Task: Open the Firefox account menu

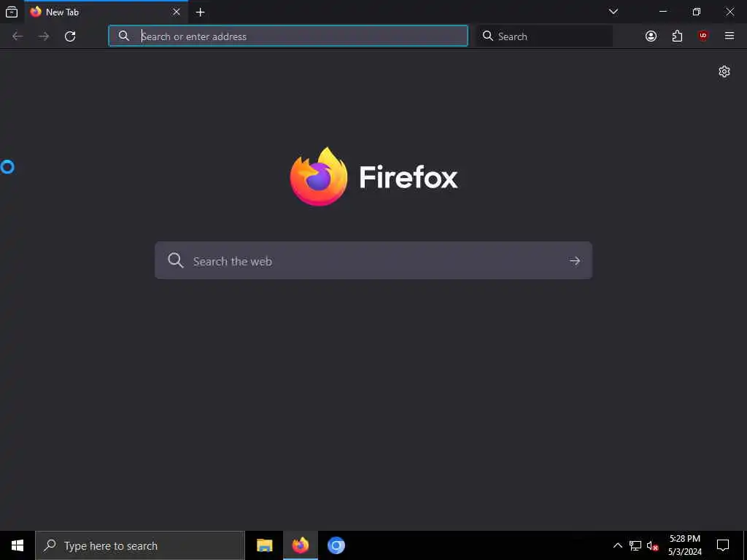Action: (651, 36)
